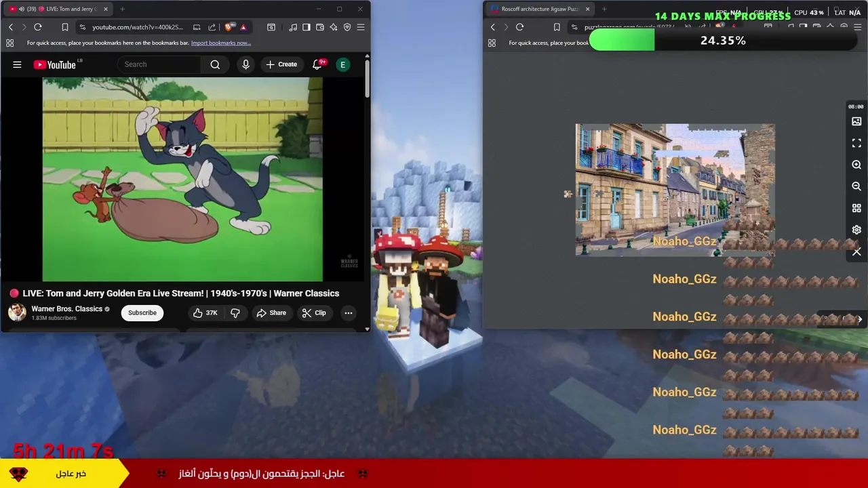This screenshot has width=868, height=488.
Task: Click the YouTube page vertical scrollbar
Action: pyautogui.click(x=368, y=78)
